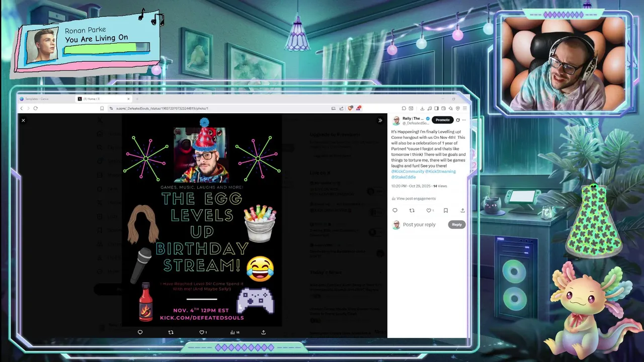The width and height of the screenshot is (644, 362).
Task: Click the music note playlist toolbar icon
Action: point(429,108)
